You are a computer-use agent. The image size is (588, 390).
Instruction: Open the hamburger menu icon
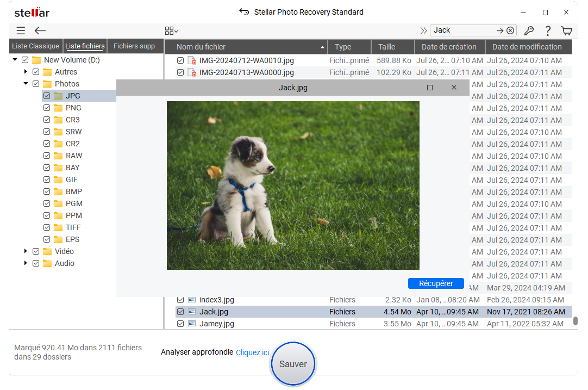click(21, 31)
